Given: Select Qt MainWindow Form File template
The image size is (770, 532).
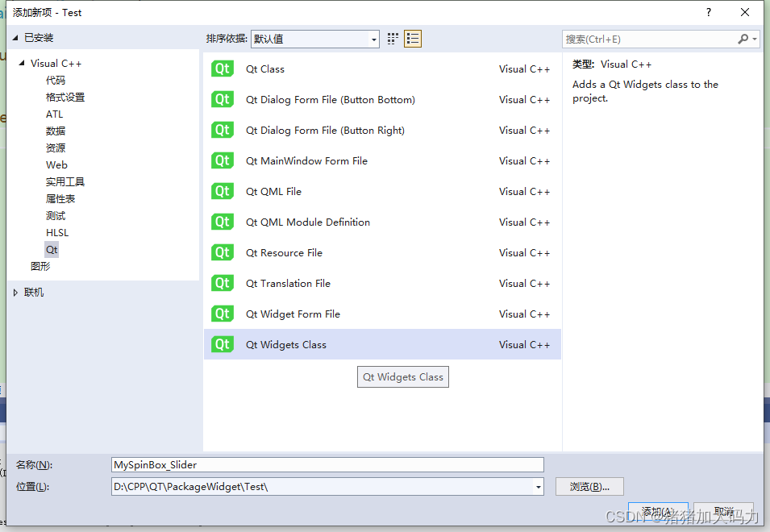Looking at the screenshot, I should coord(382,160).
